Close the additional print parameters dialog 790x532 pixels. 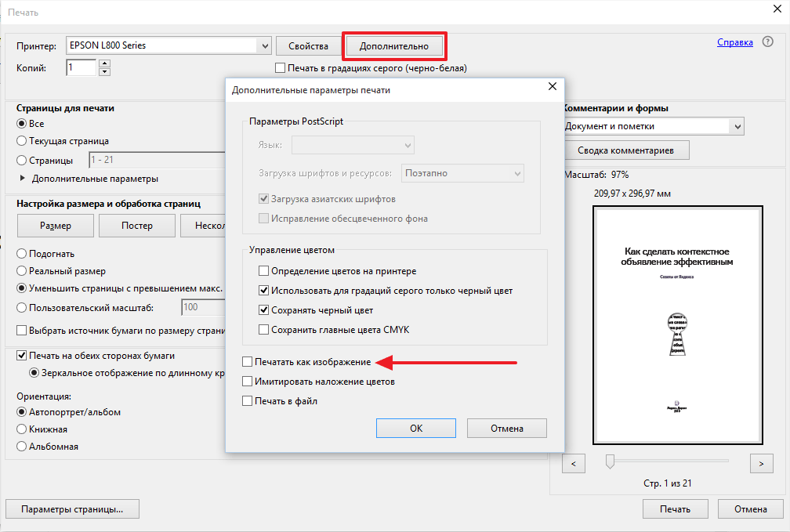click(x=553, y=87)
